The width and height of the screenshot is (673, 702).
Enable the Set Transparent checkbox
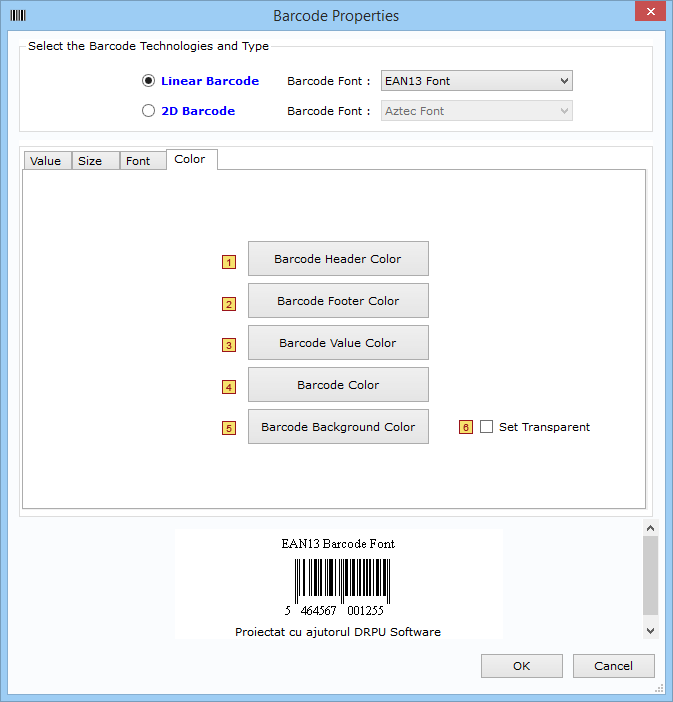(x=486, y=427)
